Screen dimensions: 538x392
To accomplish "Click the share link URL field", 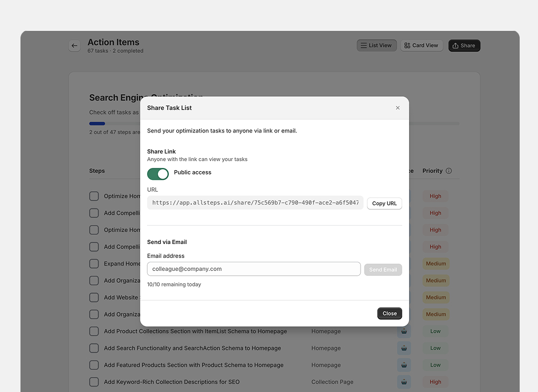I will 255,203.
